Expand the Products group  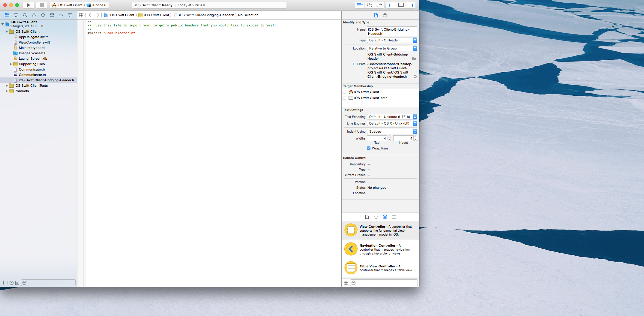(x=7, y=91)
